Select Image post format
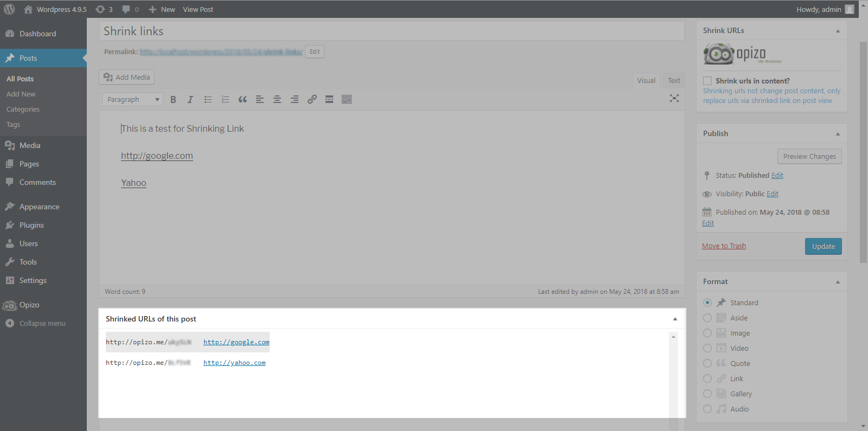Screen dimensions: 868x431 pos(707,333)
